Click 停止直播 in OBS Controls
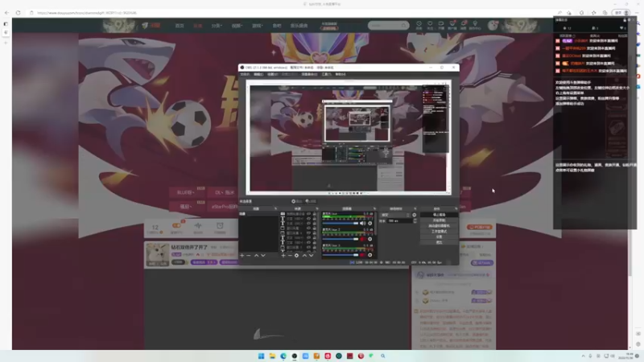The width and height of the screenshot is (644, 362). point(439,215)
